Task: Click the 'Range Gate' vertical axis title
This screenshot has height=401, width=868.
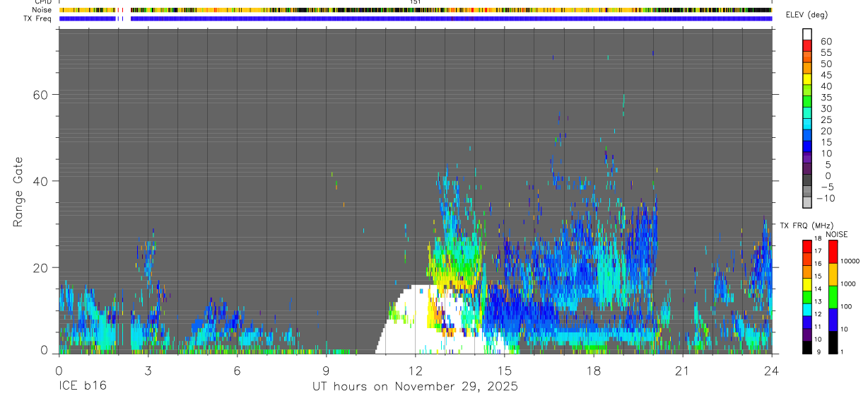Action: [x=18, y=191]
